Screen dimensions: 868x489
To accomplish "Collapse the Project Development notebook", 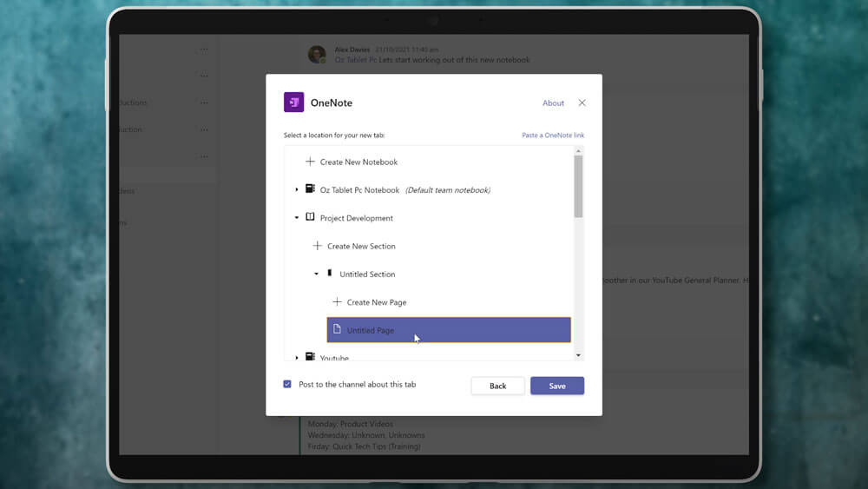I will coord(297,218).
